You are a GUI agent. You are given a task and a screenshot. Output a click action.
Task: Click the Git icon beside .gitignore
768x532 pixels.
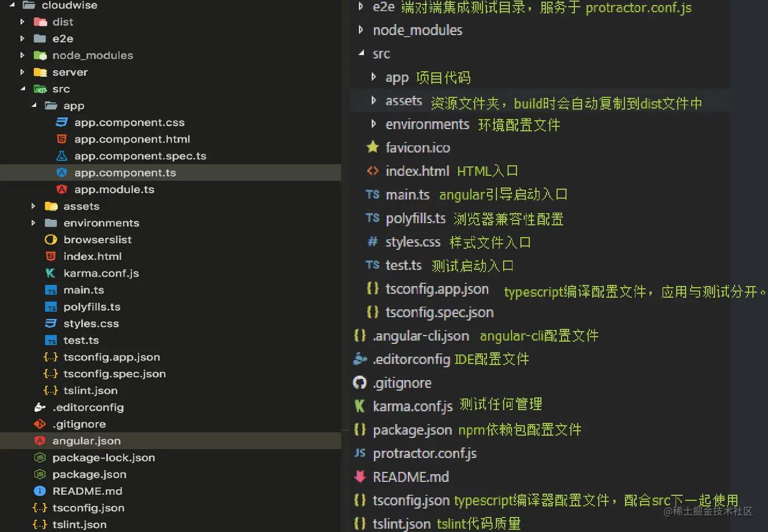point(40,424)
